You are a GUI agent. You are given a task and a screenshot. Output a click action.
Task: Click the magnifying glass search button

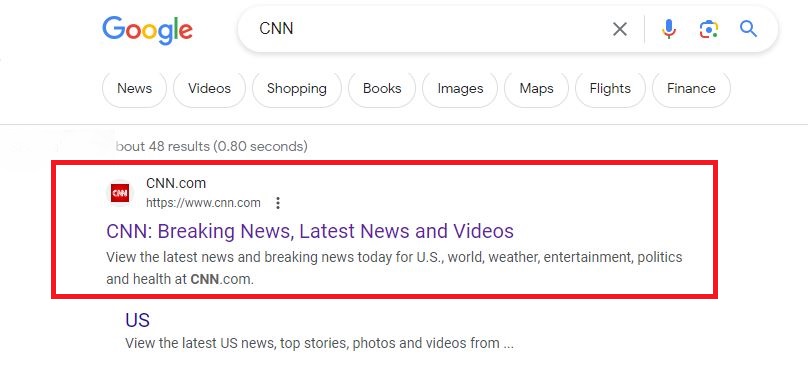coord(748,29)
